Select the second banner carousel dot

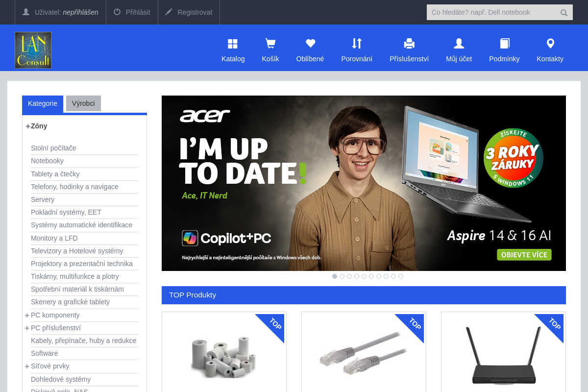point(342,276)
